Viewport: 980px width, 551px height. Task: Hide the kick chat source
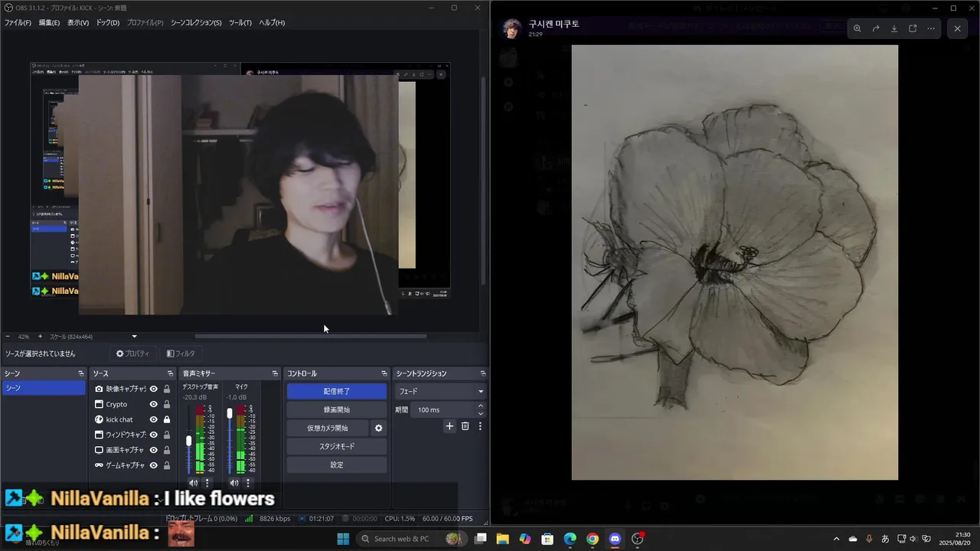pos(153,419)
